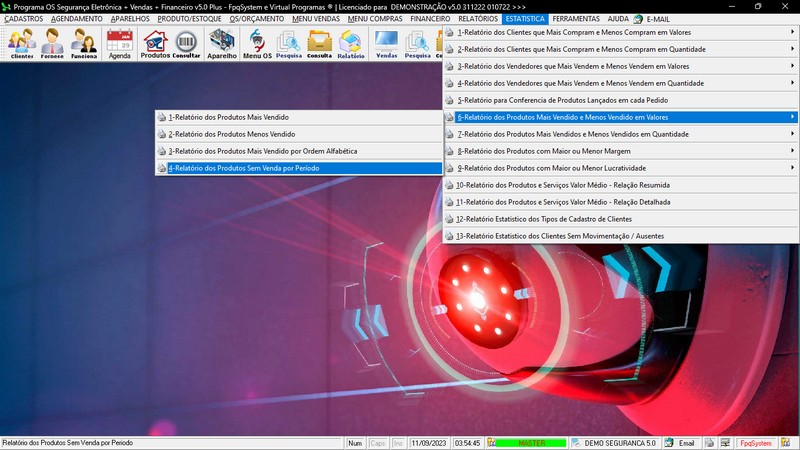The image size is (800, 450).
Task: Open the Clientes toolbar icon
Action: [22, 44]
